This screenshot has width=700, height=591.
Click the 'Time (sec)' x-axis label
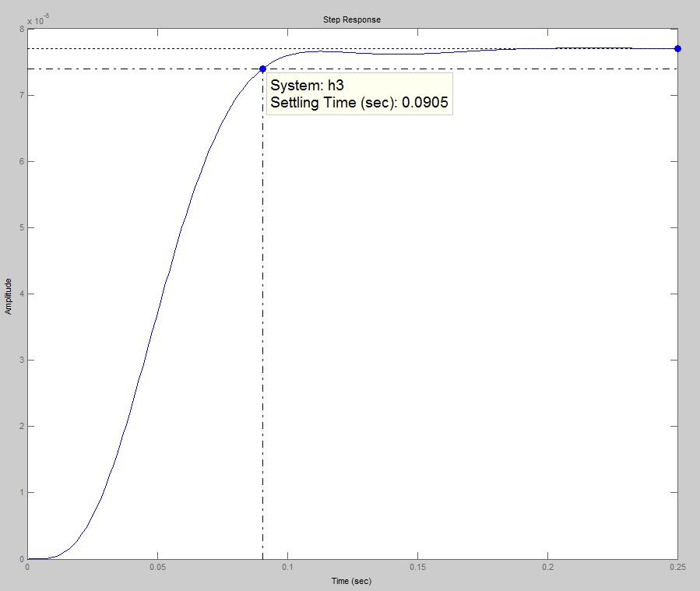[x=351, y=581]
